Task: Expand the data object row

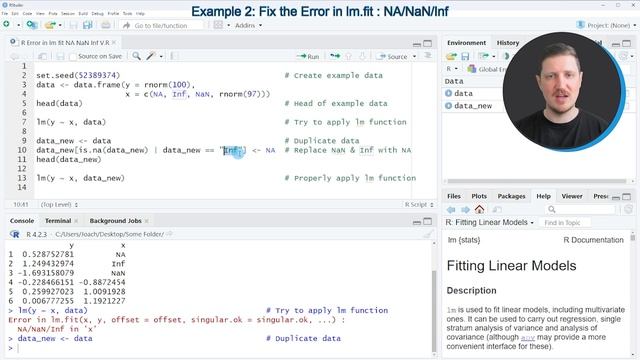Action: pyautogui.click(x=448, y=93)
